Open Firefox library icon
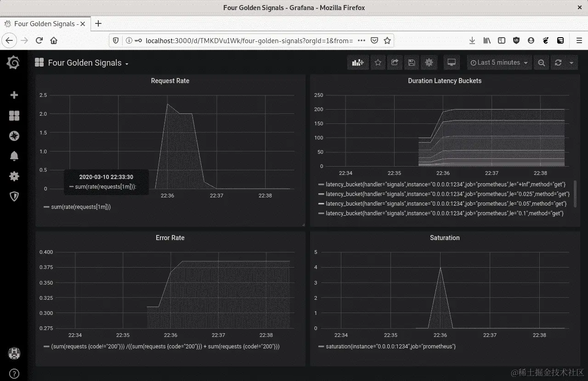Image resolution: width=588 pixels, height=381 pixels. [487, 40]
